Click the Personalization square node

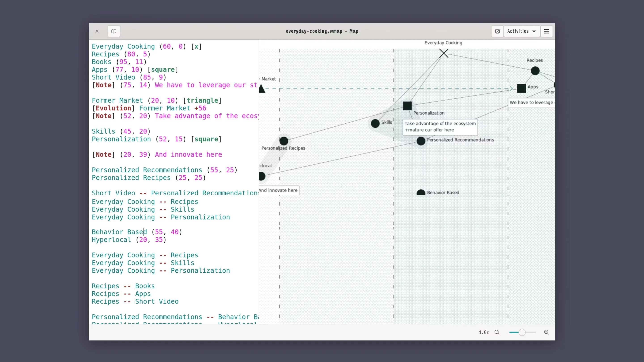tap(407, 106)
